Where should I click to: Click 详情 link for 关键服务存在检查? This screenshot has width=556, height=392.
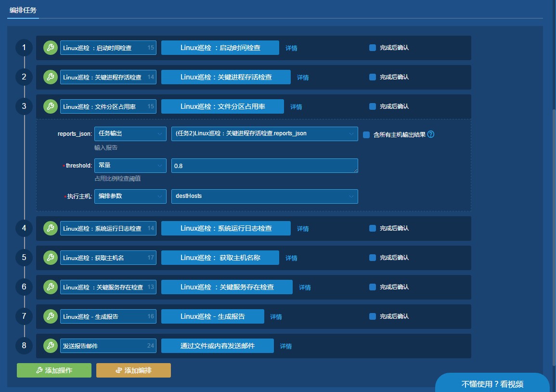click(x=305, y=287)
